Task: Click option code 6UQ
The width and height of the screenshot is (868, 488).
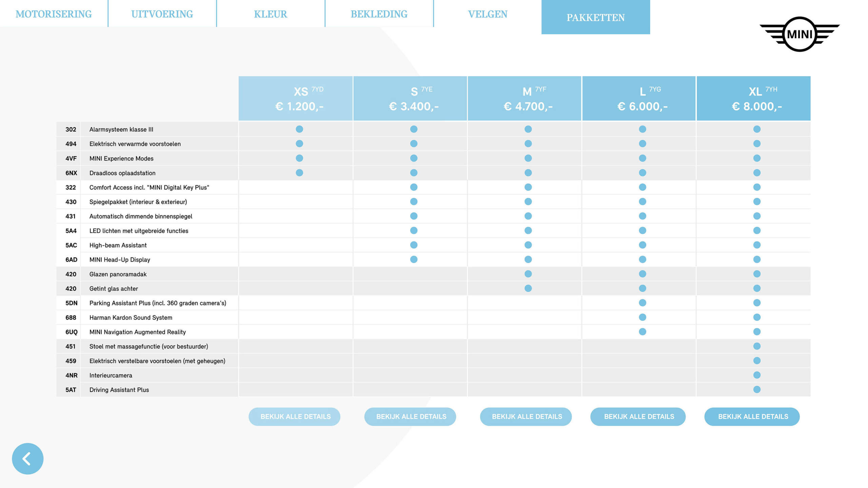Action: click(71, 332)
